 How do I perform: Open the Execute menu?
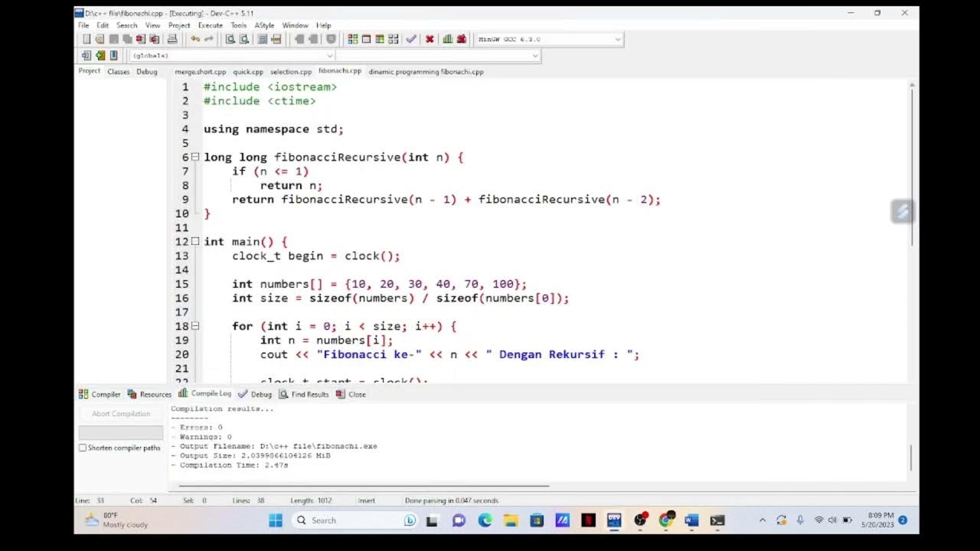[211, 25]
